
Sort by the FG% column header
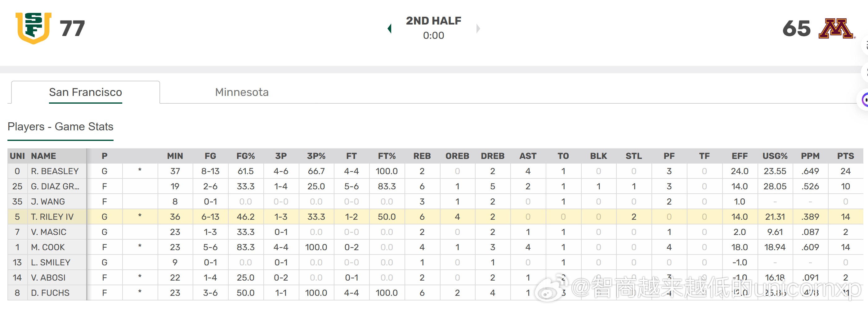(x=245, y=156)
